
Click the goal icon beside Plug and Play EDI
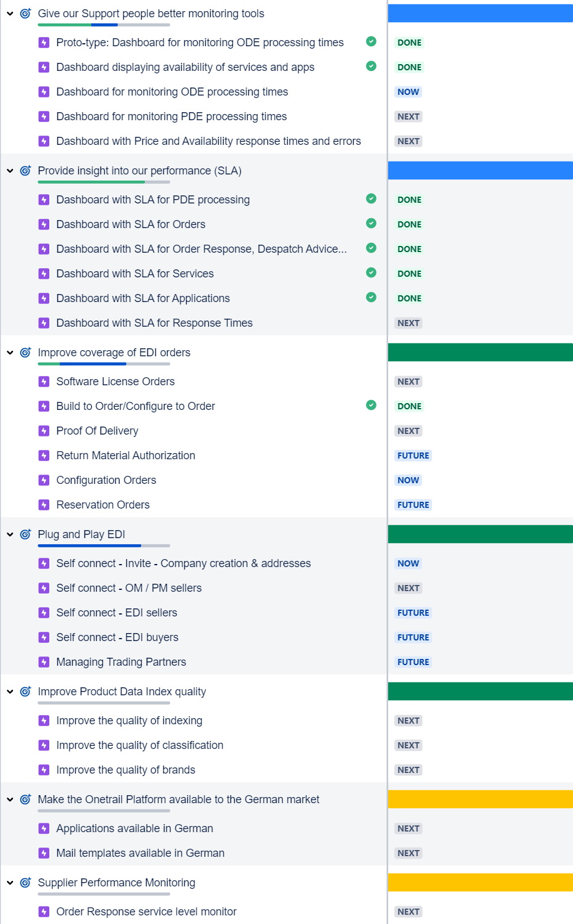coord(25,534)
